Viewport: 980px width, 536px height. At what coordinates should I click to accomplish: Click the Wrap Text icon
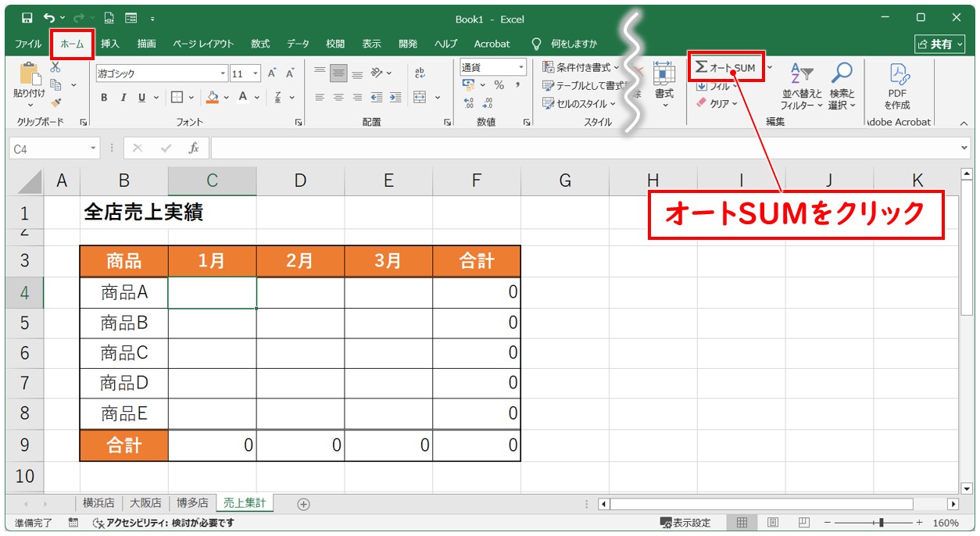pyautogui.click(x=420, y=73)
